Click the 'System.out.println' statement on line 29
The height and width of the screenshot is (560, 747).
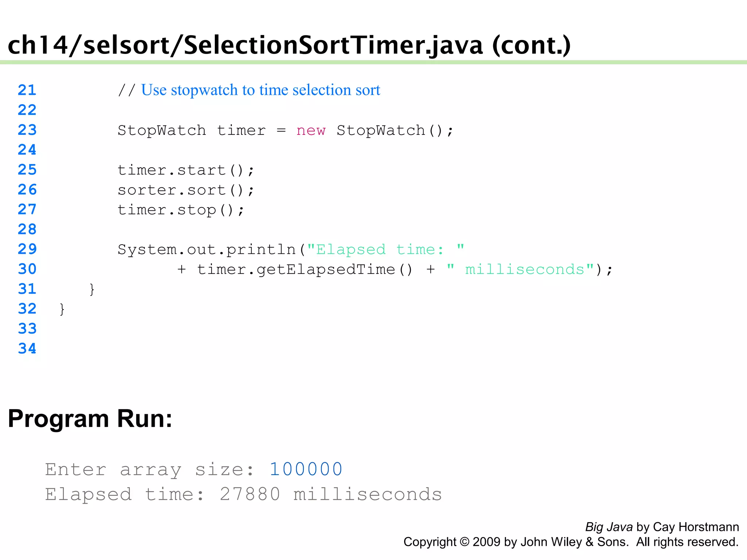291,250
